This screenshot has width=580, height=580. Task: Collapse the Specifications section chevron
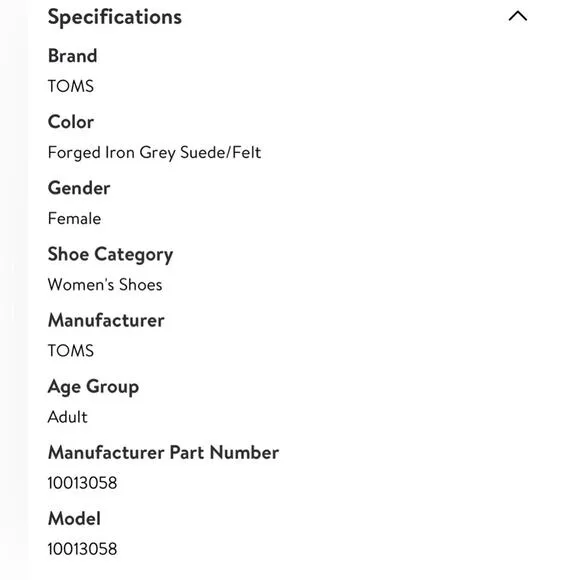517,16
